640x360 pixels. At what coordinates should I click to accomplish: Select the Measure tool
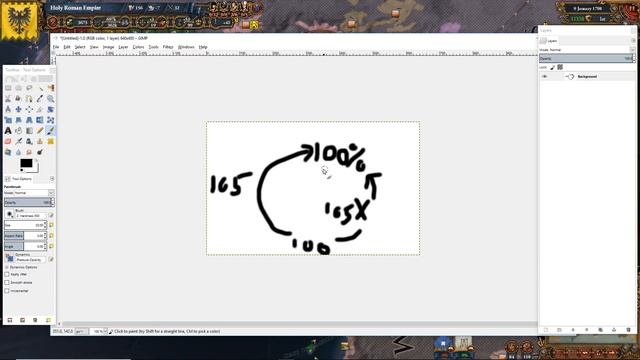tap(8, 109)
